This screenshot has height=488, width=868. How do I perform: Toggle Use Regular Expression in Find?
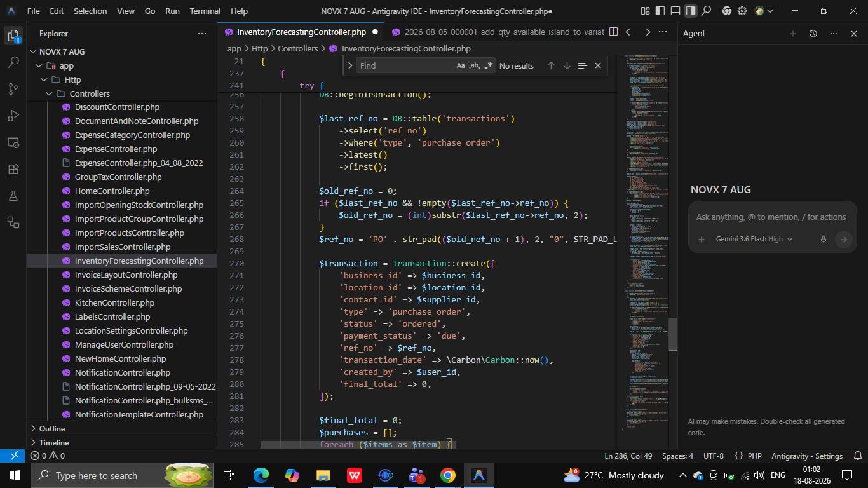pyautogui.click(x=489, y=65)
